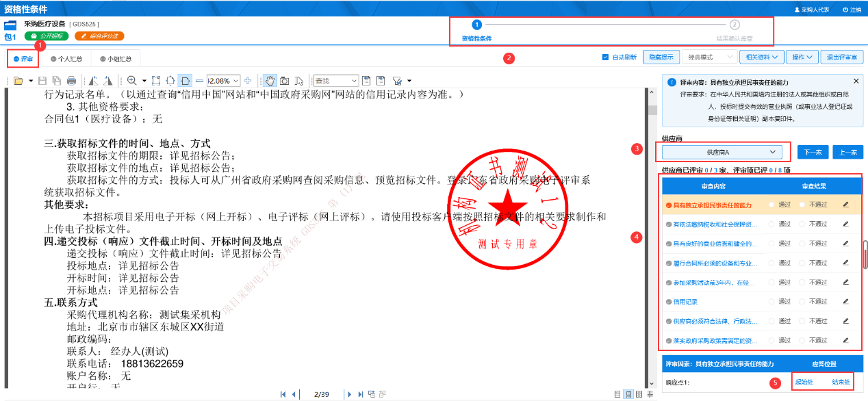Choose the fit width view icon
This screenshot has height=401, width=868.
(x=185, y=81)
